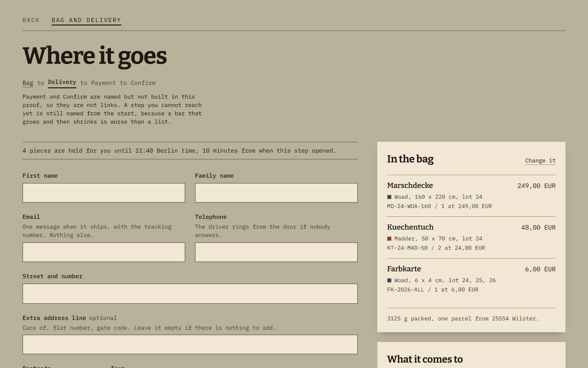Click the Telephone label text
The height and width of the screenshot is (368, 588).
[211, 217]
